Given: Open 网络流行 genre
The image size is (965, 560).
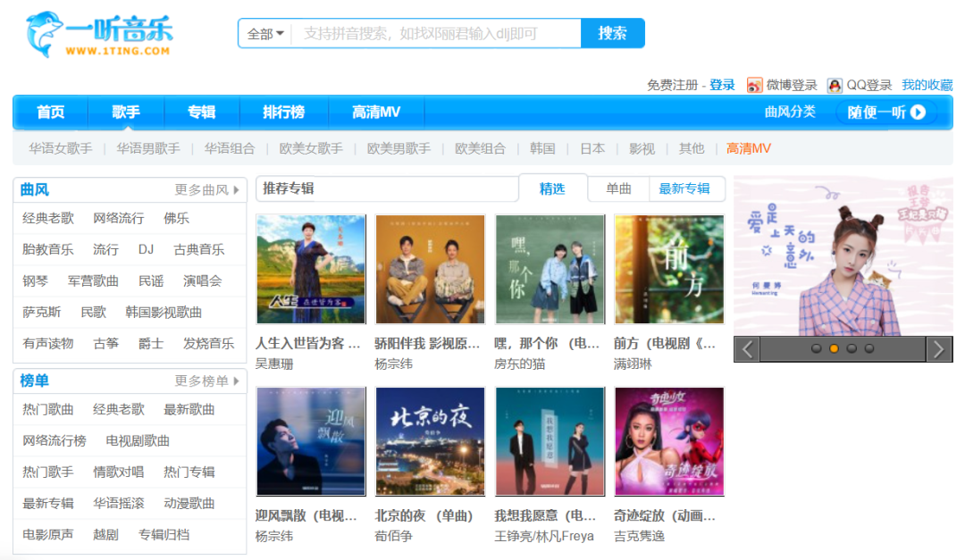Looking at the screenshot, I should tap(119, 219).
